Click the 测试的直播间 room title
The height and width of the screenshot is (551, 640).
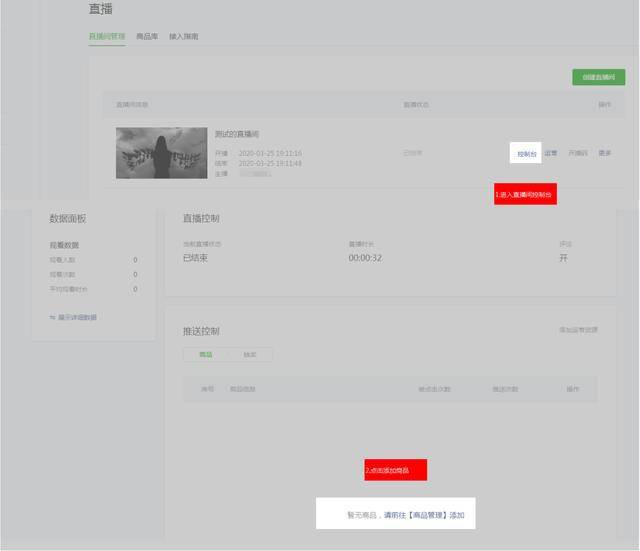pyautogui.click(x=237, y=134)
